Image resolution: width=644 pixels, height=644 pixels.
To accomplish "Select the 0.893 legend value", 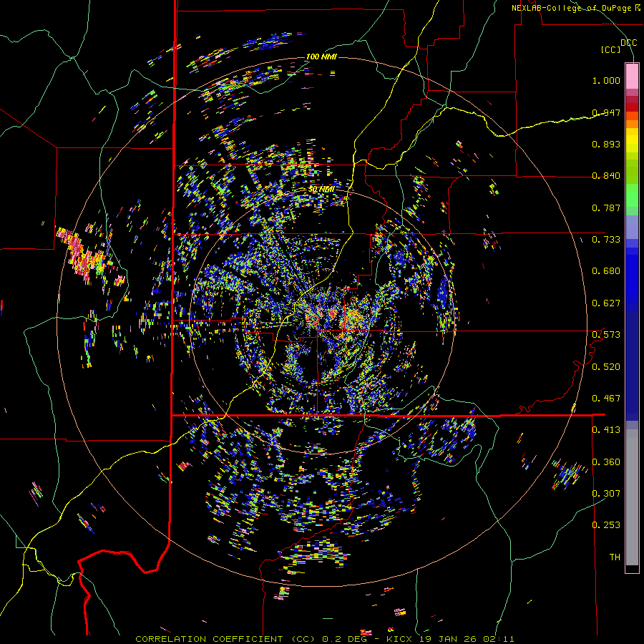I will [x=606, y=144].
